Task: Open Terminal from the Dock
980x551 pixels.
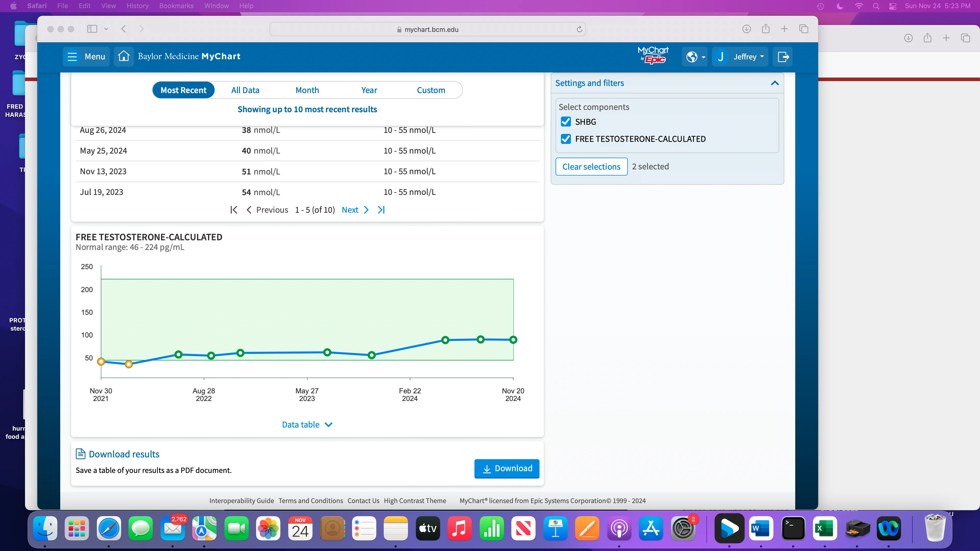Action: click(793, 528)
